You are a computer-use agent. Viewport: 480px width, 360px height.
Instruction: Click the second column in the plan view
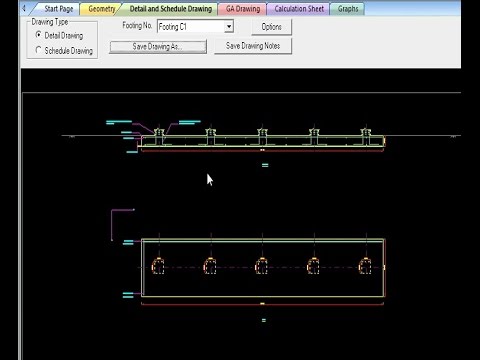click(210, 266)
